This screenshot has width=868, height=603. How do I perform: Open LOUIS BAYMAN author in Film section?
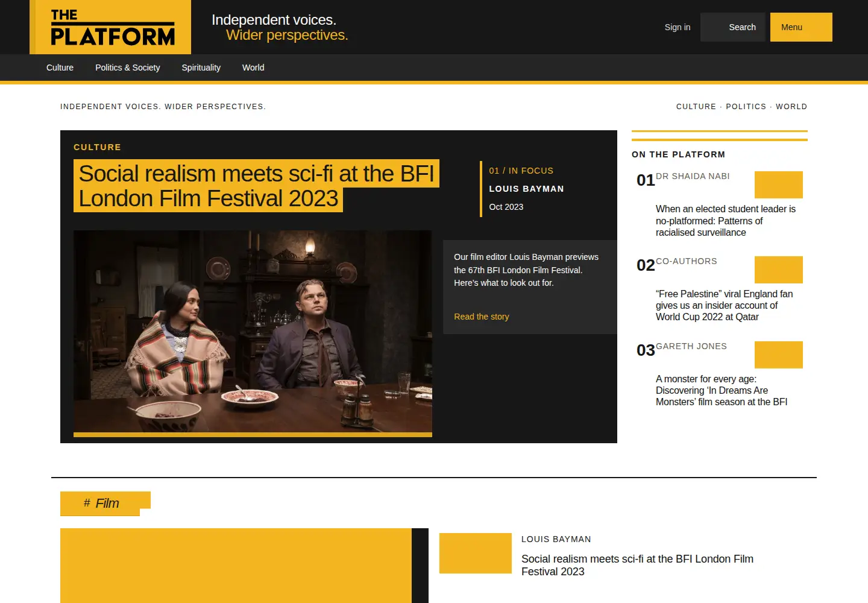click(x=556, y=539)
